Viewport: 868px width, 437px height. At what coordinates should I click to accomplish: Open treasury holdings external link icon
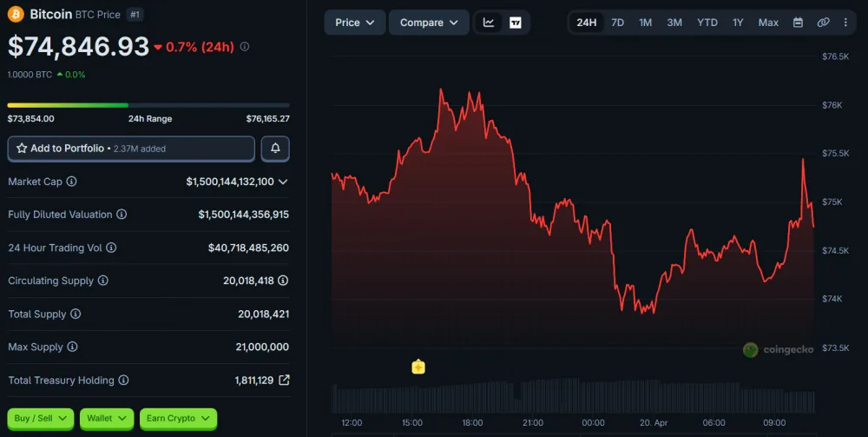pyautogui.click(x=284, y=380)
